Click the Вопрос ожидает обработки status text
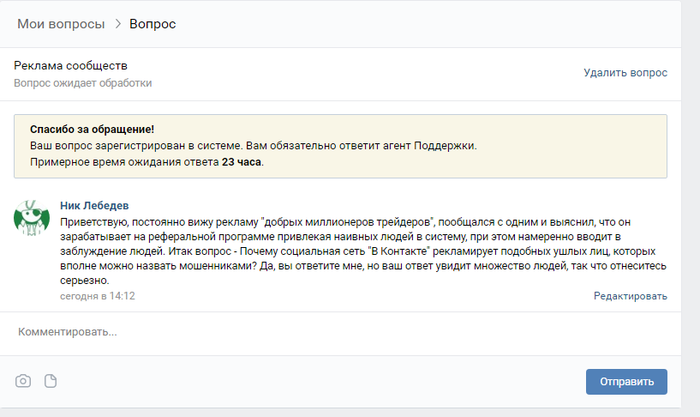 pyautogui.click(x=83, y=83)
